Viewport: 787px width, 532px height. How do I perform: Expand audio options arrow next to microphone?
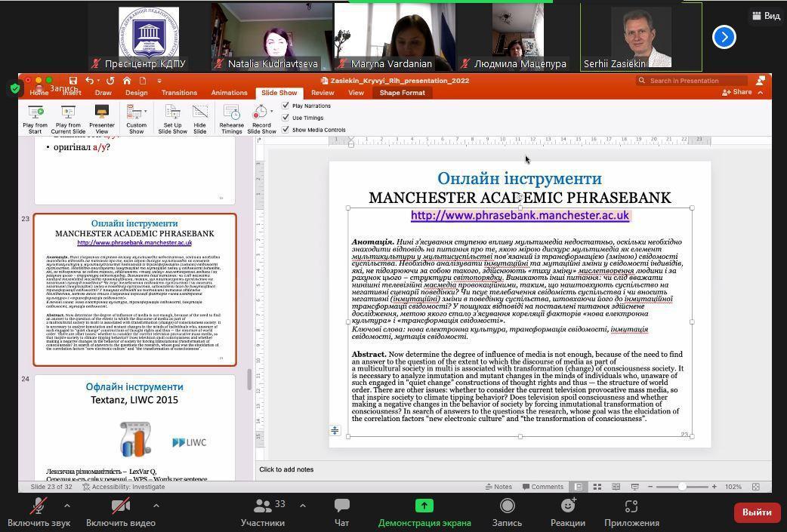click(67, 506)
